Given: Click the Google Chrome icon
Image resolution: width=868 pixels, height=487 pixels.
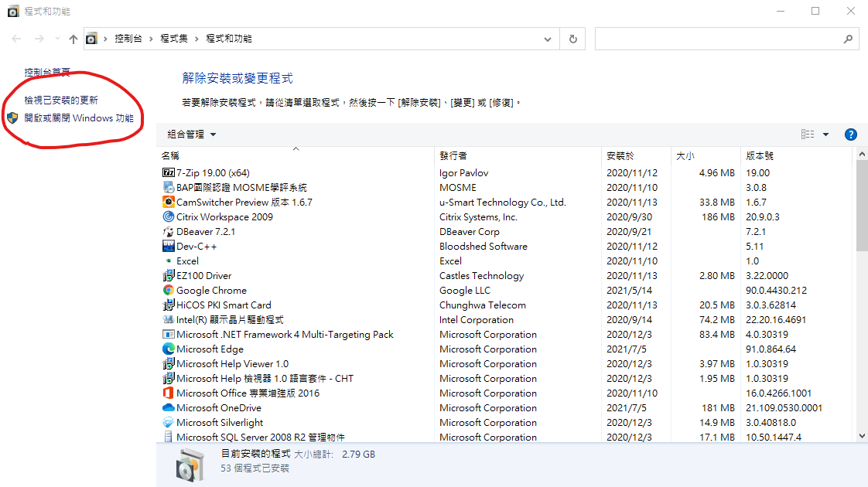Looking at the screenshot, I should click(169, 290).
